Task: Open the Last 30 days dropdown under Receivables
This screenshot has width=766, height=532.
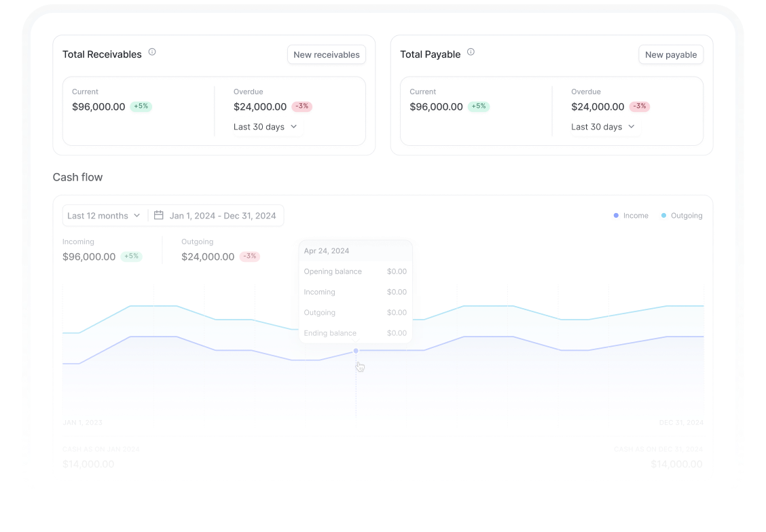Action: (266, 127)
